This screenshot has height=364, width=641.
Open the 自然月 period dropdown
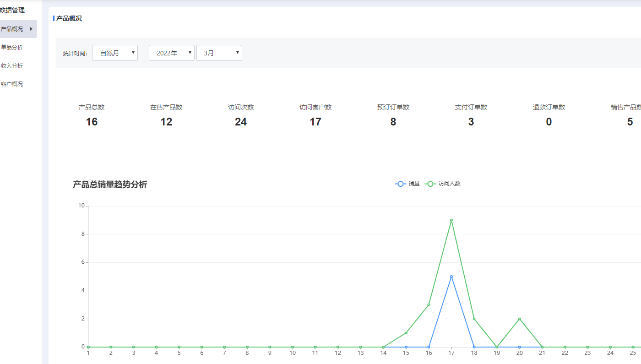click(115, 53)
